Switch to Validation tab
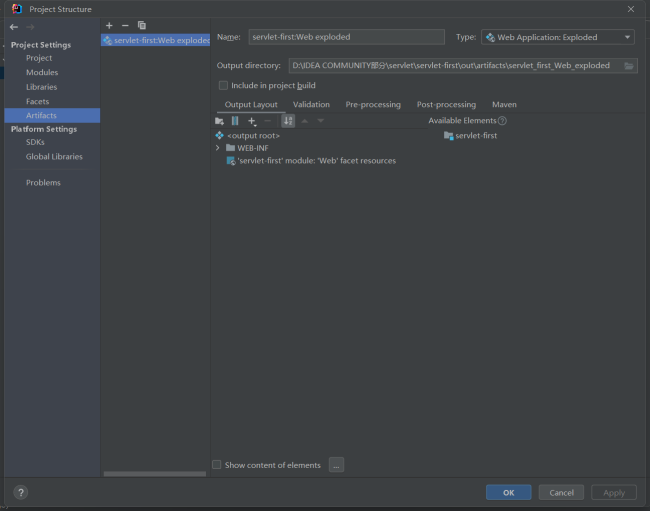Image resolution: width=650 pixels, height=511 pixels. [x=311, y=104]
